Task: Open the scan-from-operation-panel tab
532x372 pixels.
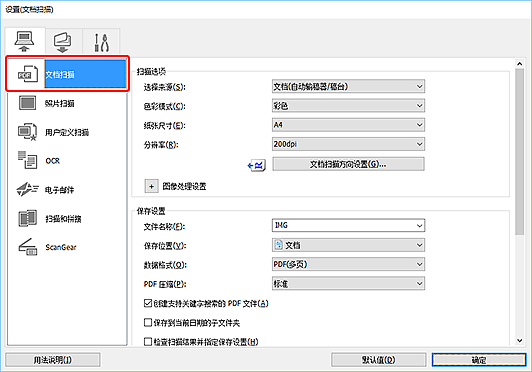Action: (x=63, y=42)
